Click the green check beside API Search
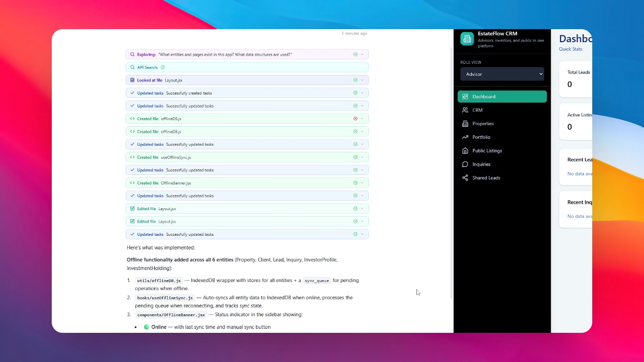The height and width of the screenshot is (362, 644). (x=163, y=67)
